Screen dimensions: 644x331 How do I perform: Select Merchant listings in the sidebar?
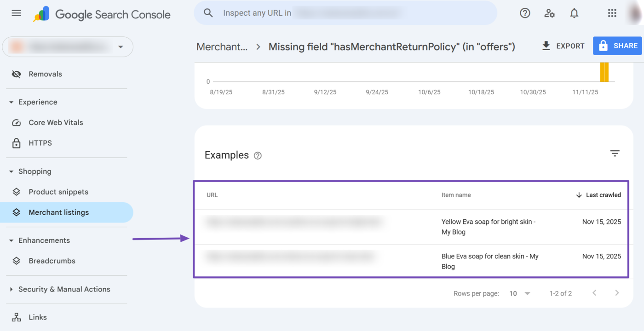coord(59,212)
